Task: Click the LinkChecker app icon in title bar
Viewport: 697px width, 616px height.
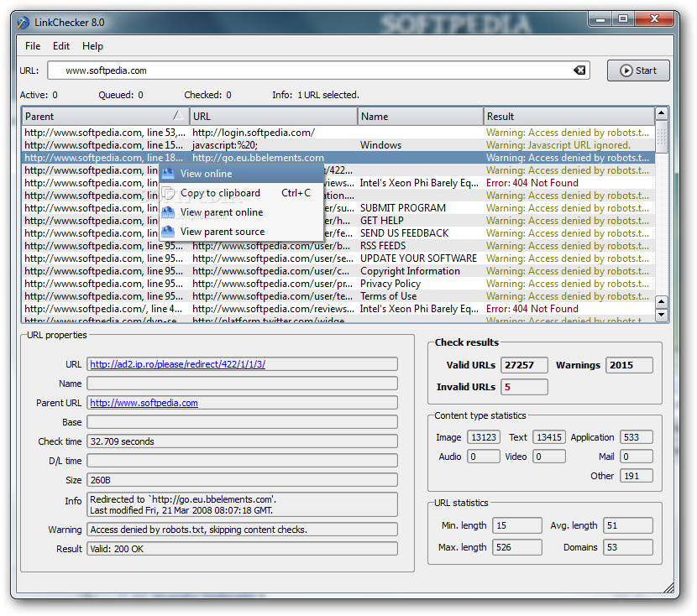Action: tap(24, 23)
